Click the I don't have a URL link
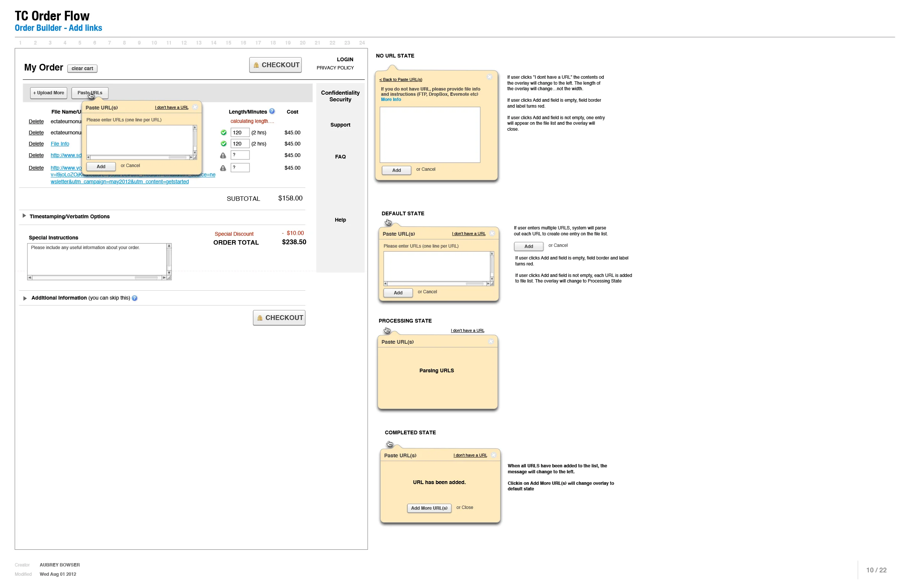 click(172, 107)
